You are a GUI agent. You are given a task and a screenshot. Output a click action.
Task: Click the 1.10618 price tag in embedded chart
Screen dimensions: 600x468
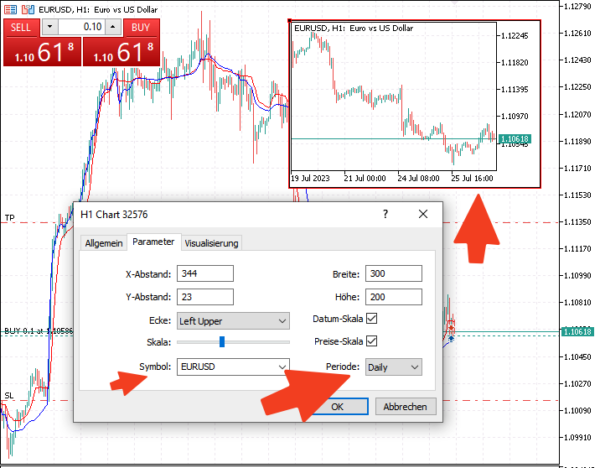[515, 139]
